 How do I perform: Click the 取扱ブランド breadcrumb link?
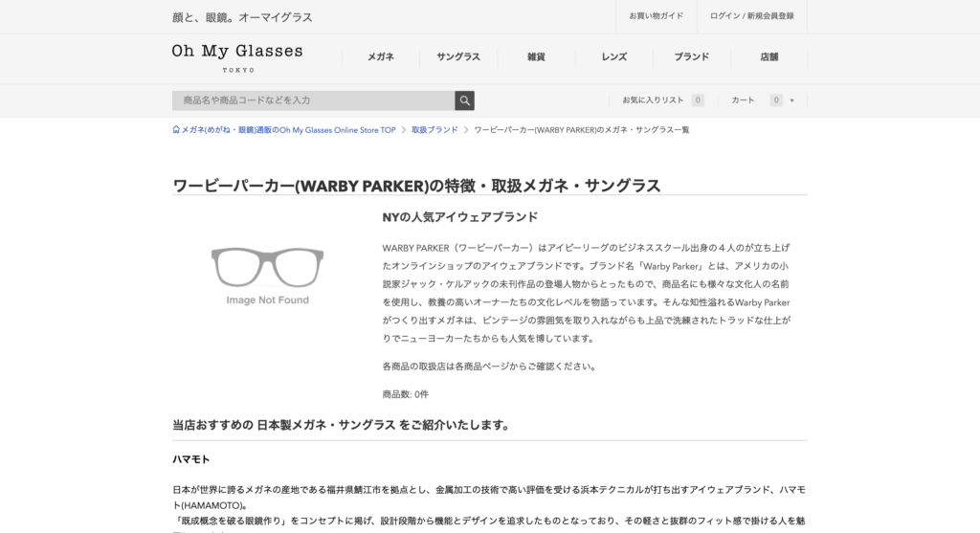pyautogui.click(x=434, y=130)
